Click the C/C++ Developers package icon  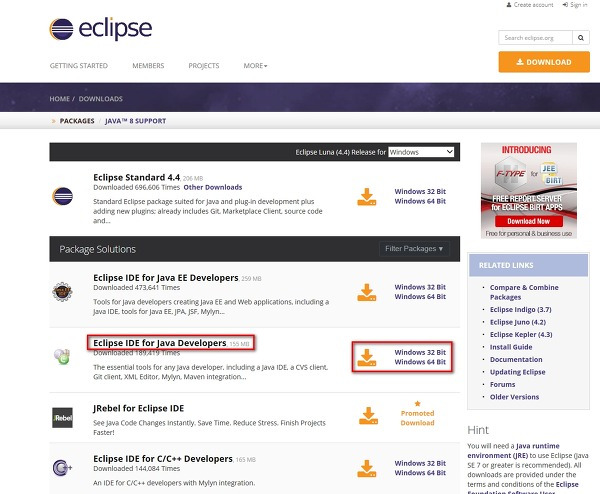tap(62, 468)
